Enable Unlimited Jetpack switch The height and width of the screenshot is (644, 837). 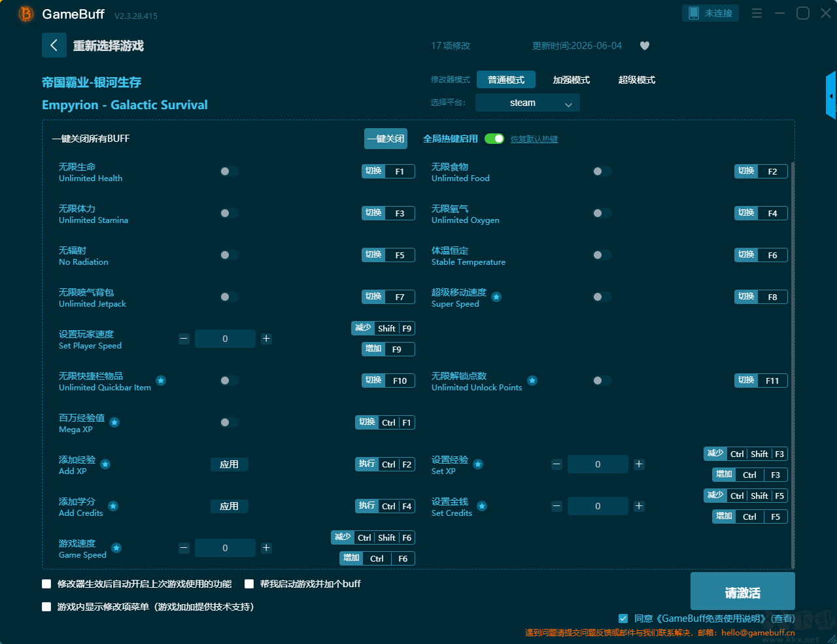click(x=230, y=297)
